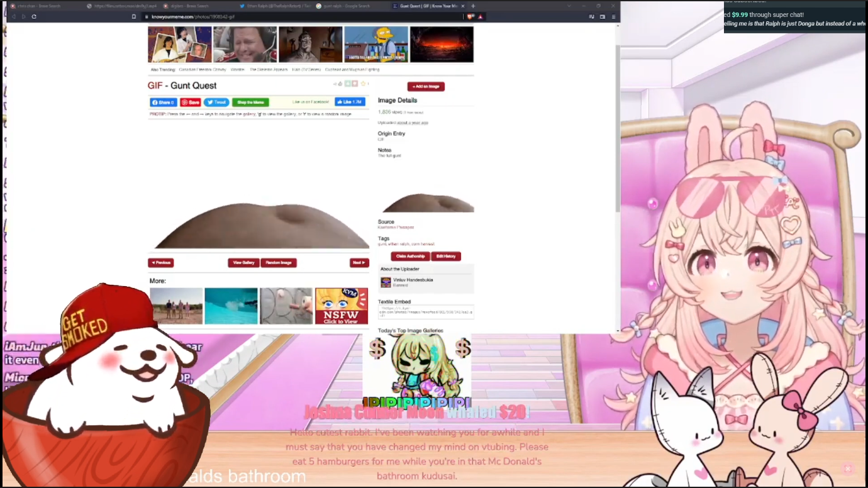Open the Raid (TV Series) trending link
Image resolution: width=868 pixels, height=488 pixels.
point(306,70)
